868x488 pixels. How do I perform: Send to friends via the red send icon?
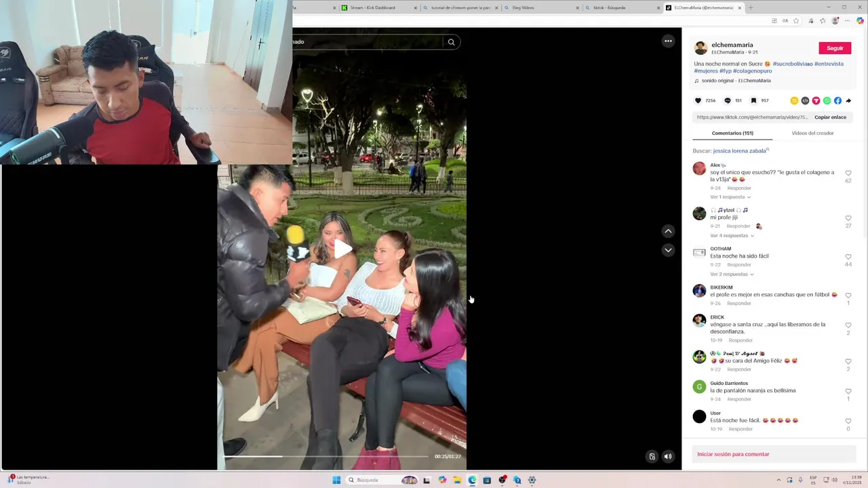816,100
